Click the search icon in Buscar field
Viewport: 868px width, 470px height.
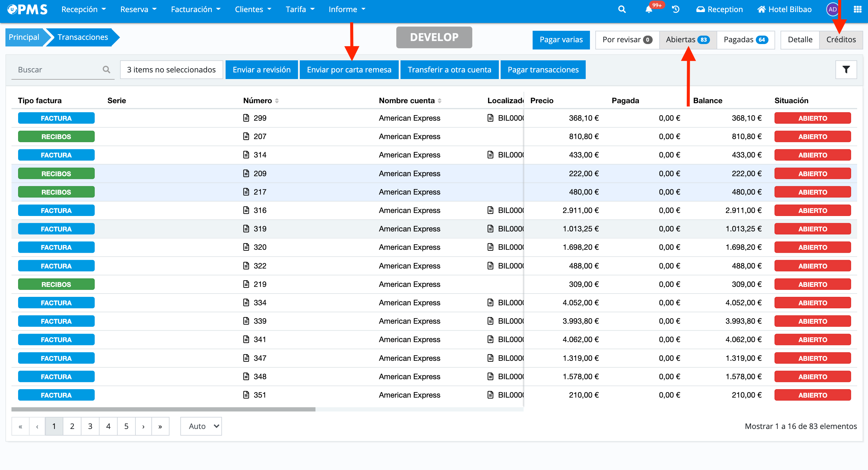(106, 70)
